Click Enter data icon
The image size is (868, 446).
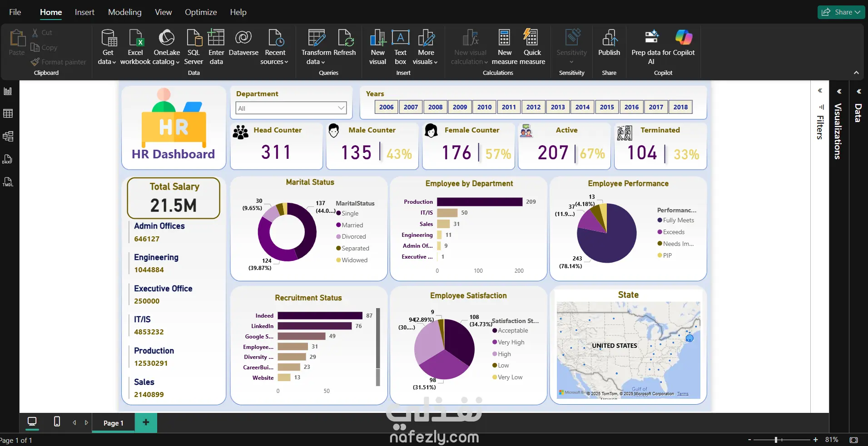click(216, 38)
